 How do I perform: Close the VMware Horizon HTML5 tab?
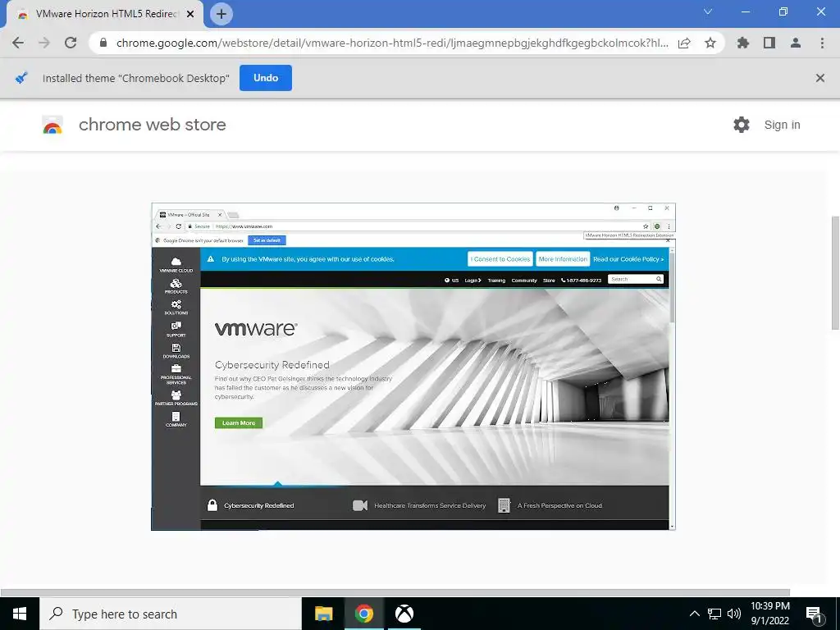pyautogui.click(x=190, y=14)
